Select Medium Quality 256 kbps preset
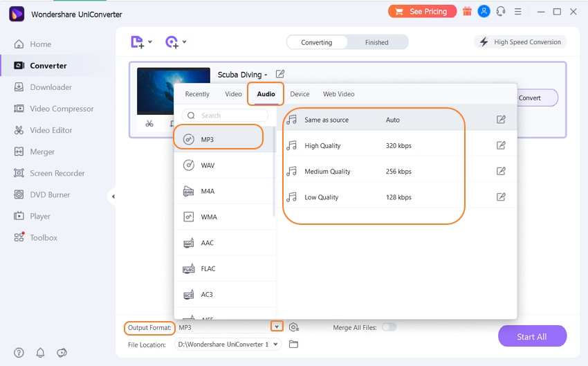Image resolution: width=588 pixels, height=366 pixels. (x=397, y=172)
